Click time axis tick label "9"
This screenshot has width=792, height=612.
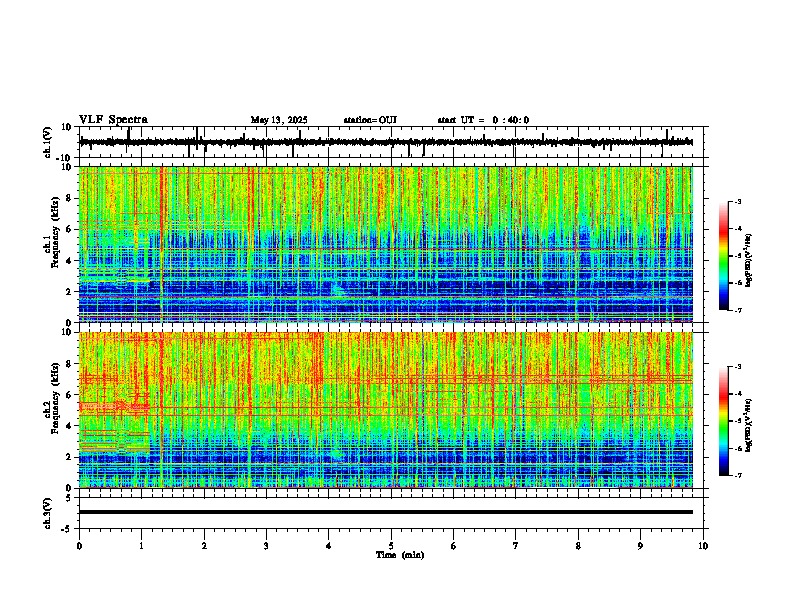(640, 546)
